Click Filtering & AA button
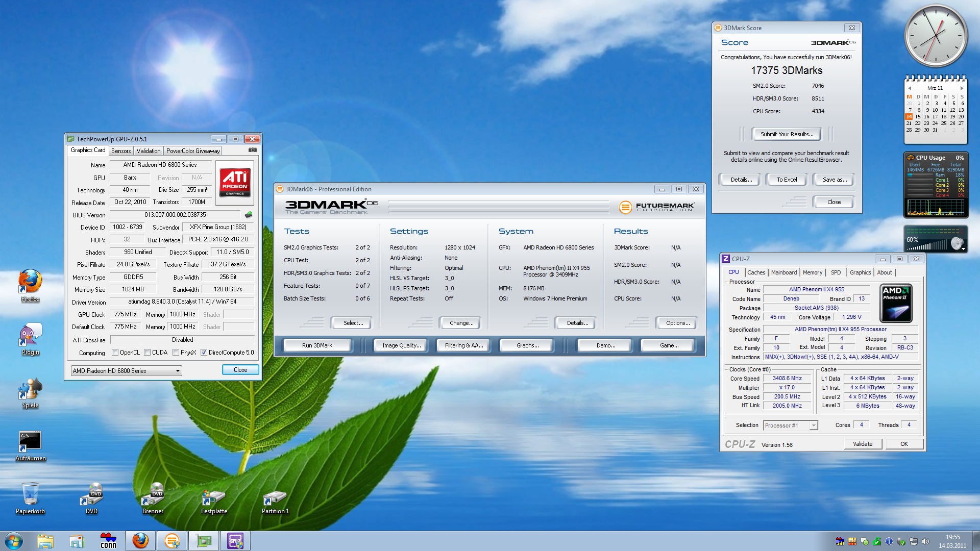This screenshot has height=551, width=980. [463, 345]
